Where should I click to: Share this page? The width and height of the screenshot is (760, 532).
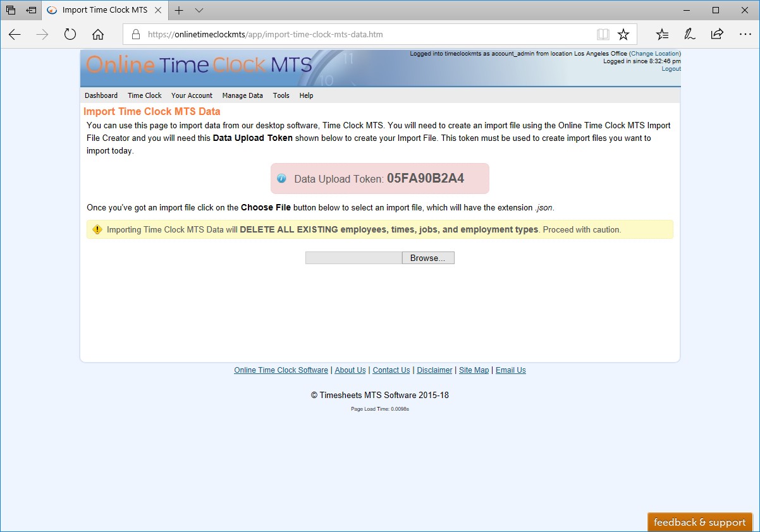tap(717, 34)
